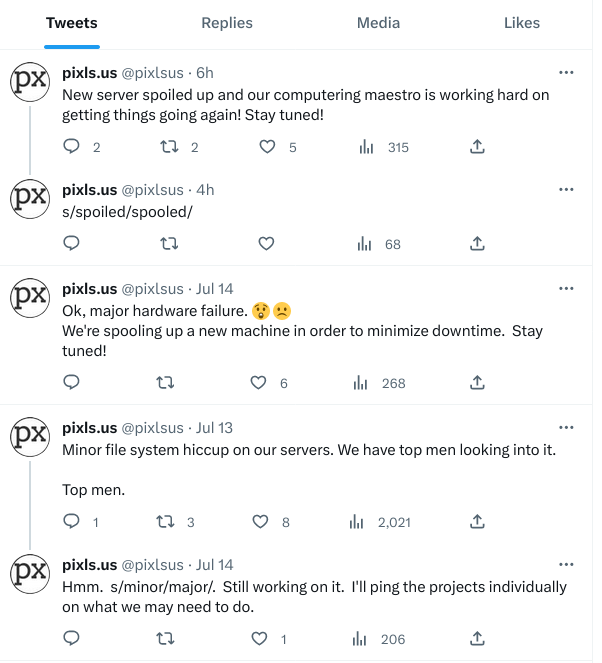Like the 'major hardware failure' tweet
The height and width of the screenshot is (663, 602).
pos(259,382)
